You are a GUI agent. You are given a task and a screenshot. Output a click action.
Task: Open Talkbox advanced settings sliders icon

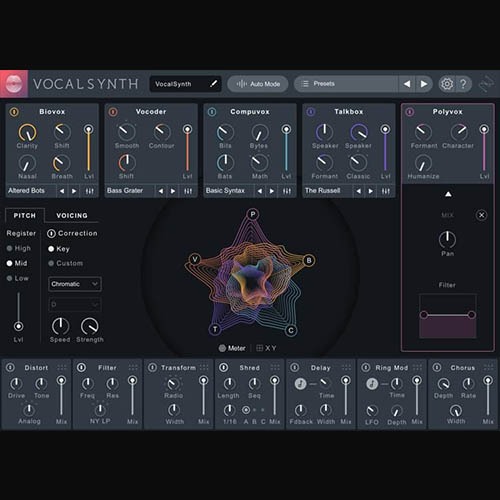pos(386,191)
